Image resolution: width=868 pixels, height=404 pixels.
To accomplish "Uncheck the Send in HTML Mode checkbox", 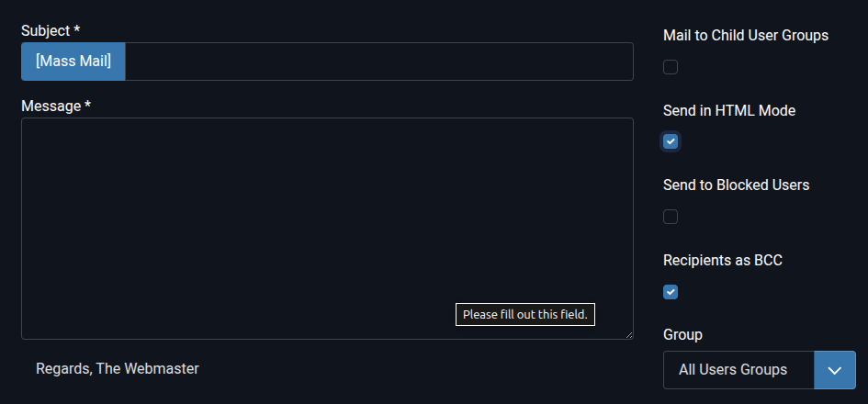I will [671, 141].
